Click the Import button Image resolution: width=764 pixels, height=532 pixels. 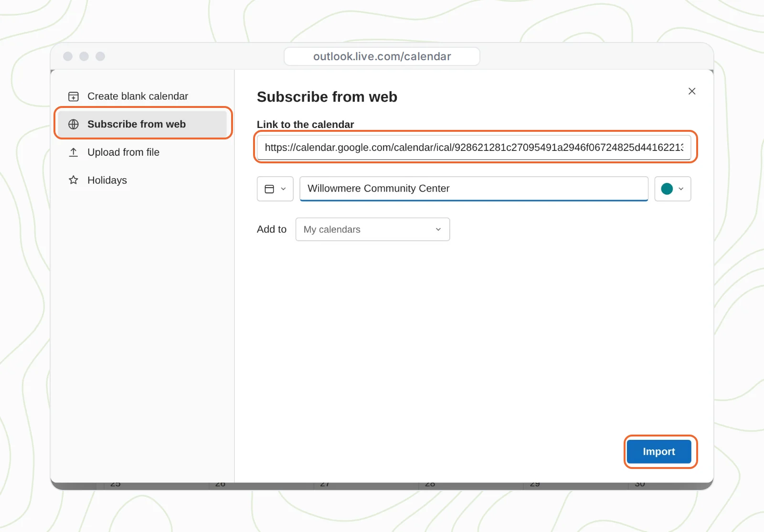click(x=659, y=451)
